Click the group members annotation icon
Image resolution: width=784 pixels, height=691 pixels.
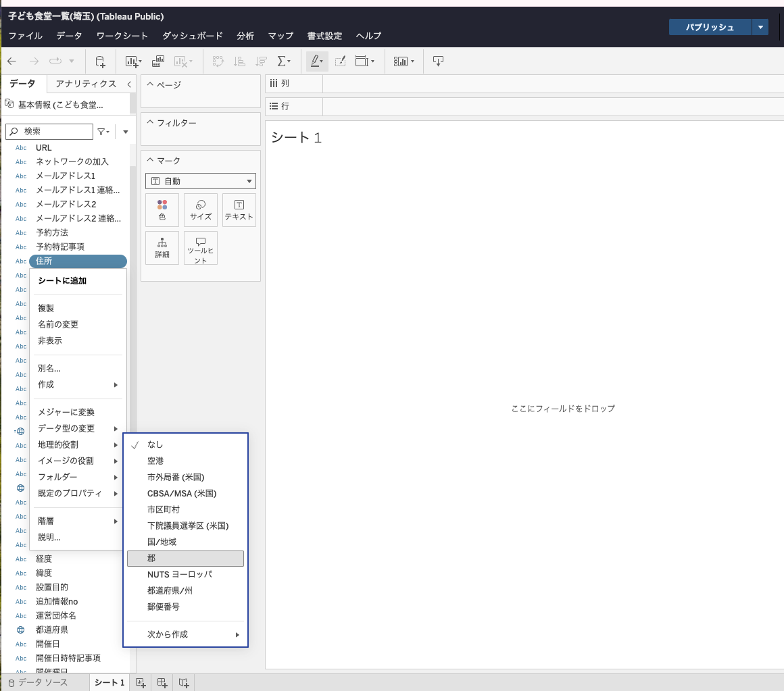[341, 61]
